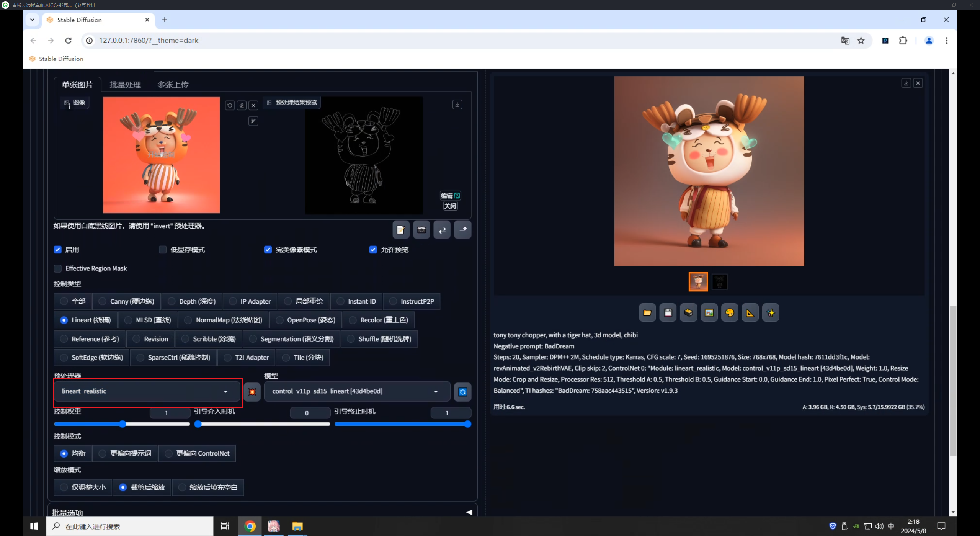Click the 引导介入时机 slider track
The image size is (980, 536).
point(262,424)
